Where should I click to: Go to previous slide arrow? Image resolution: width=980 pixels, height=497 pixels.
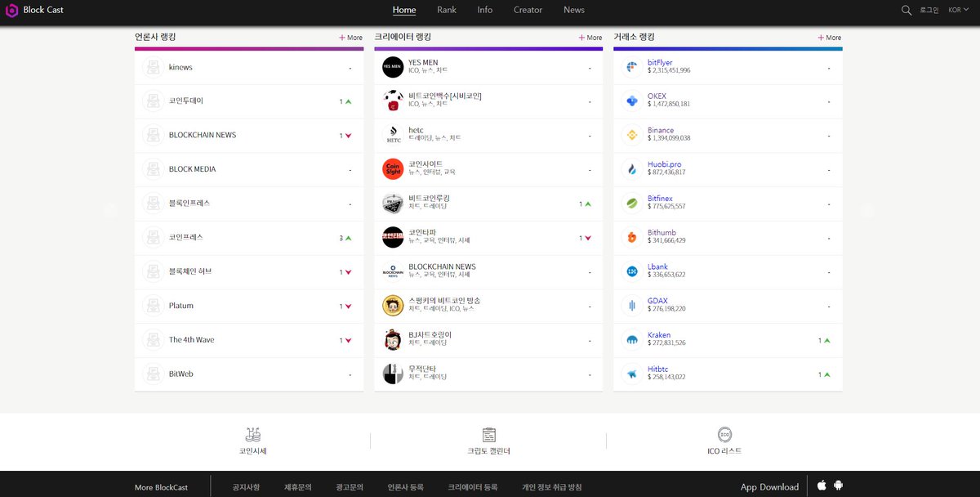[111, 211]
